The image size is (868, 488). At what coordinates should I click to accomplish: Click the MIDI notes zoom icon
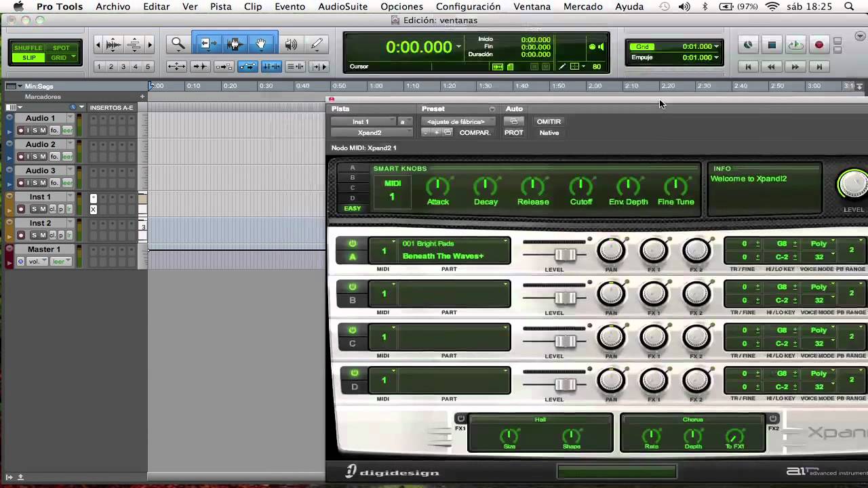(x=134, y=45)
